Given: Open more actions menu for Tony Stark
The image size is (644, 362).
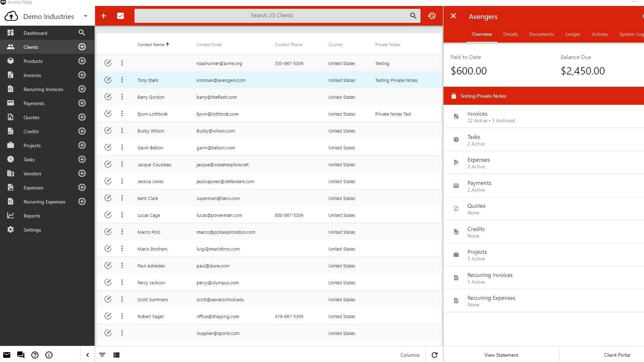Looking at the screenshot, I should 122,80.
